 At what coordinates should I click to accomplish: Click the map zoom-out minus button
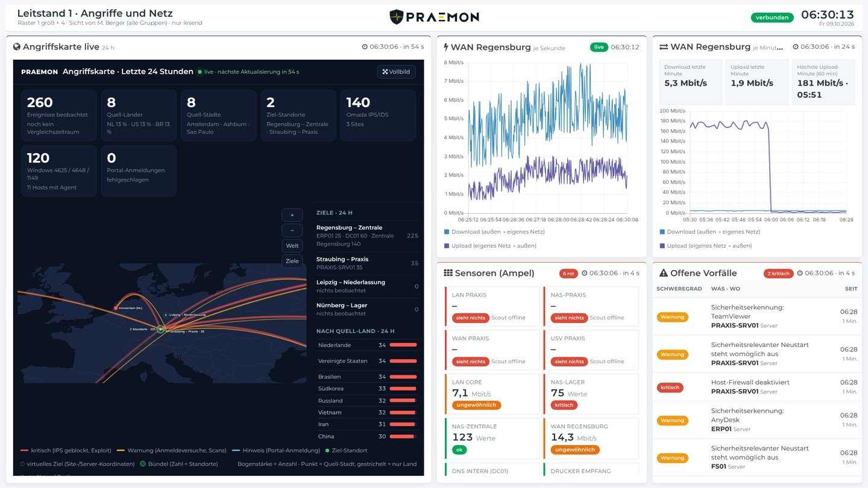292,230
